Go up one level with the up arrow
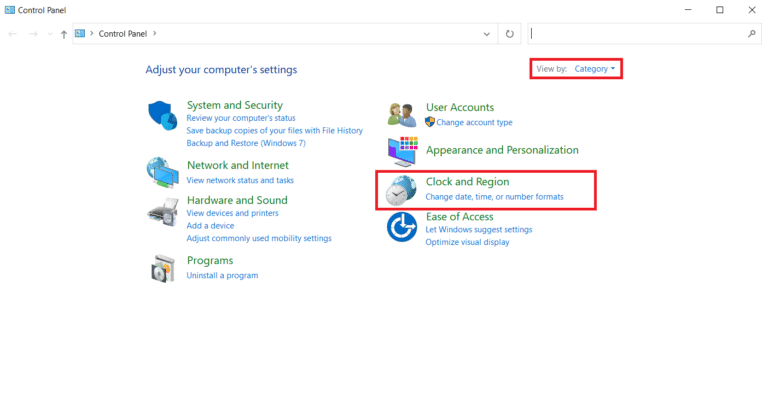768x404 pixels. [64, 34]
